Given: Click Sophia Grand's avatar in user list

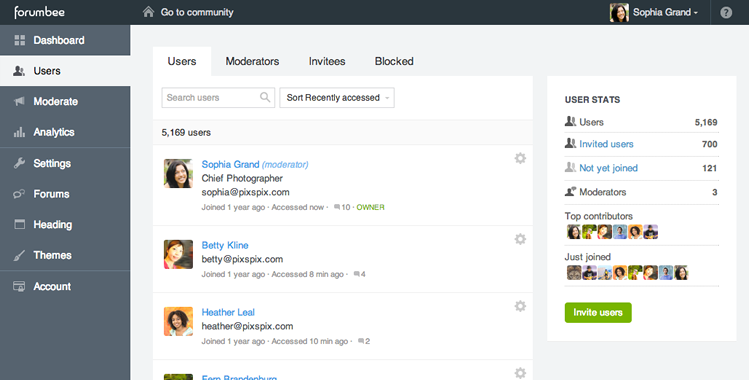Looking at the screenshot, I should pos(178,173).
